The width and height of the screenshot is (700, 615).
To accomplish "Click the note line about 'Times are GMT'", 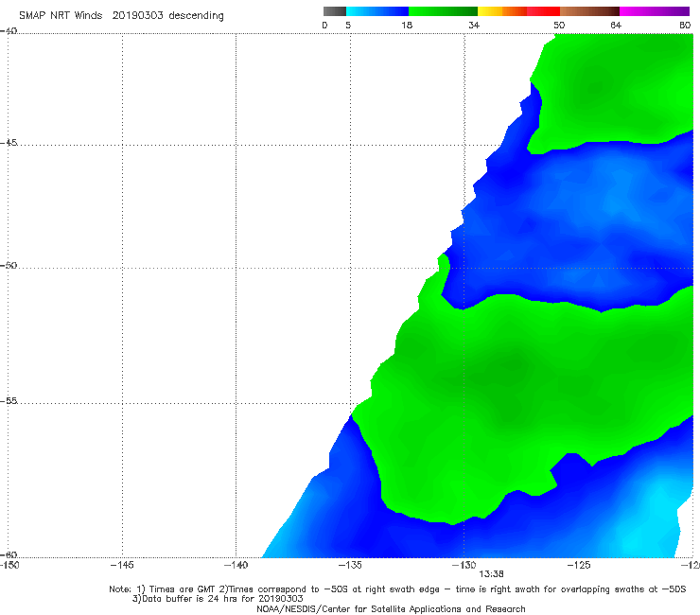I will pyautogui.click(x=397, y=589).
